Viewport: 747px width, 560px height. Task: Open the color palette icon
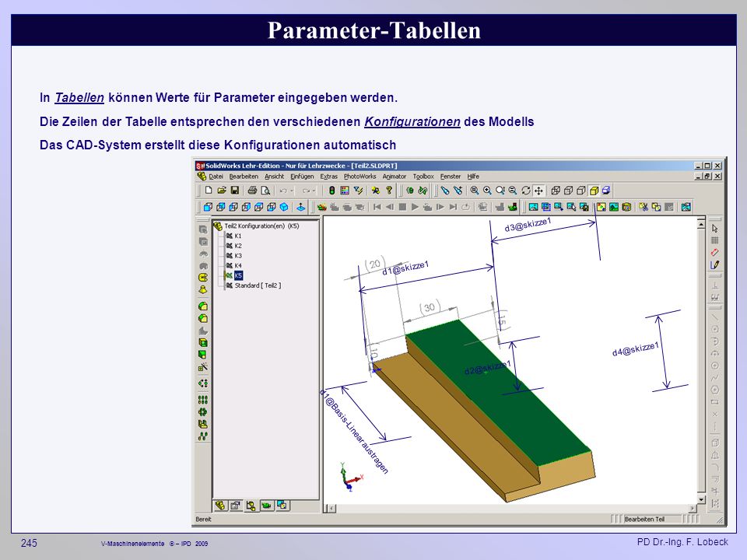[345, 191]
